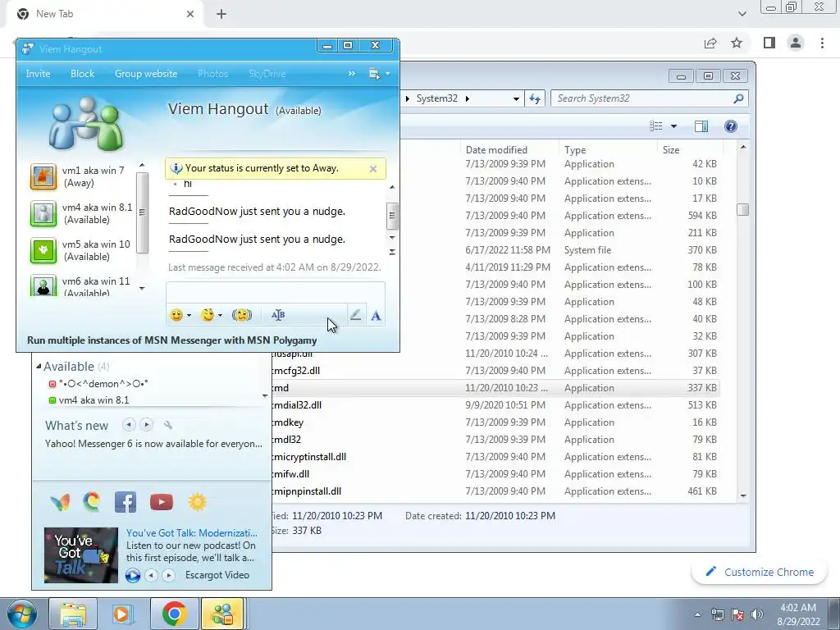Click the chat message input field
Viewport: 840px width, 630px height.
click(276, 293)
